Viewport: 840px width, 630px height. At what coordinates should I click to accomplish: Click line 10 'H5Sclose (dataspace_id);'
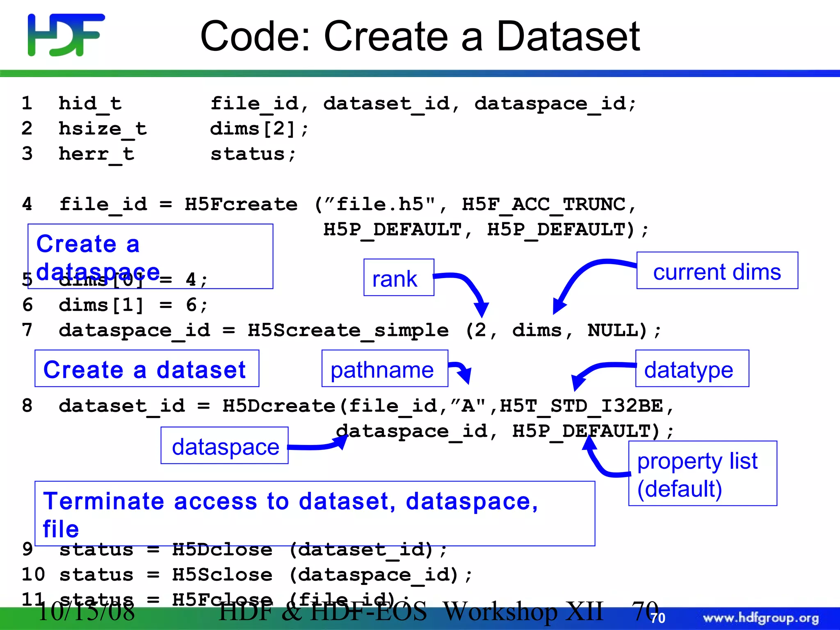322,575
